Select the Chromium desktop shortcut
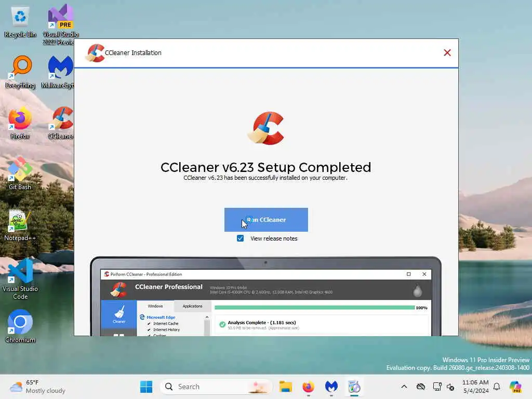Screen dimensions: 532x399 tap(20, 326)
